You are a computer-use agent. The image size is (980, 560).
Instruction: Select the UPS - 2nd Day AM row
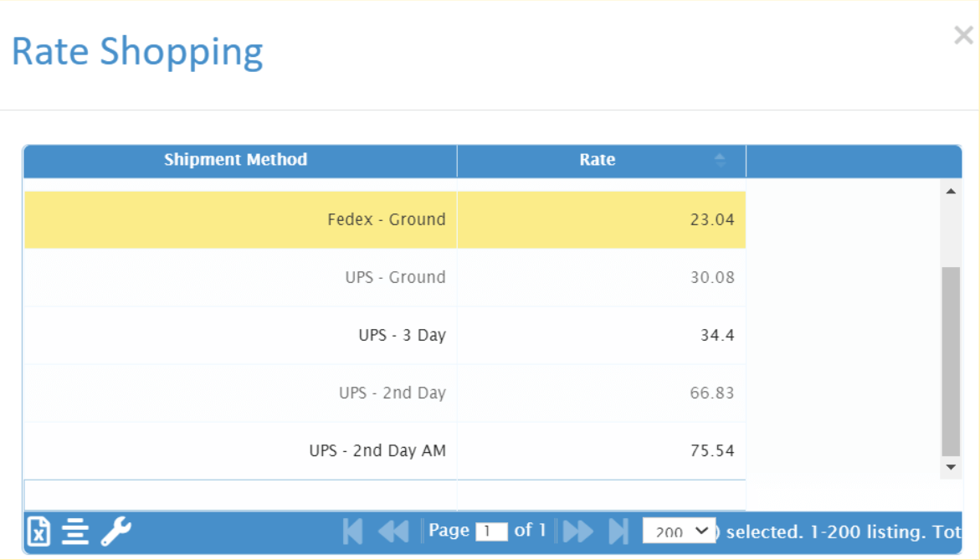click(385, 450)
